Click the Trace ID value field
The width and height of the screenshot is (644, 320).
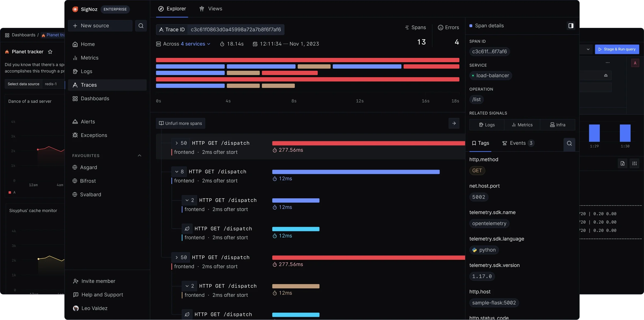pos(236,29)
